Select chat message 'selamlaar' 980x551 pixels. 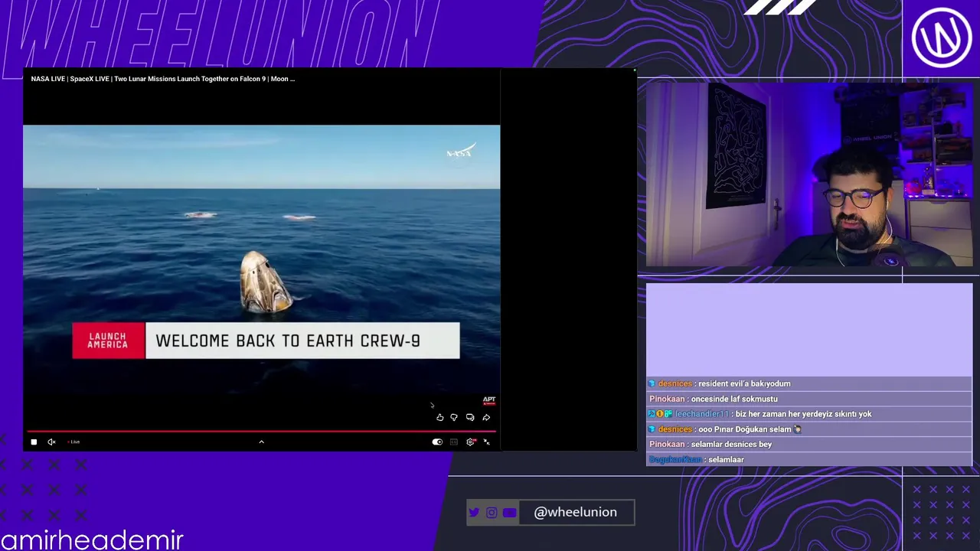(726, 460)
